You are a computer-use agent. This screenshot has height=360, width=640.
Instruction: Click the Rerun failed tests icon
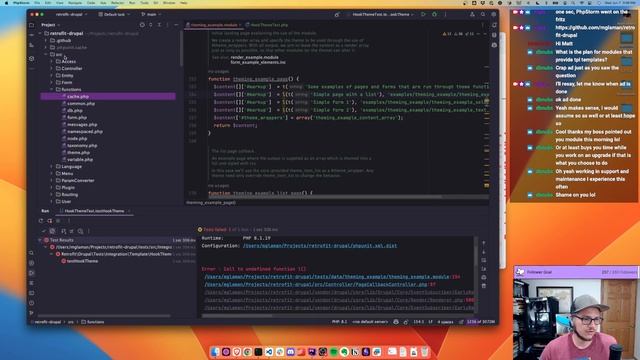(x=50, y=221)
